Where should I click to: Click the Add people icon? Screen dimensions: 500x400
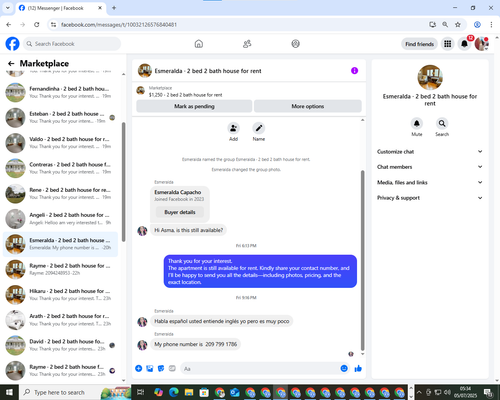coord(233,128)
